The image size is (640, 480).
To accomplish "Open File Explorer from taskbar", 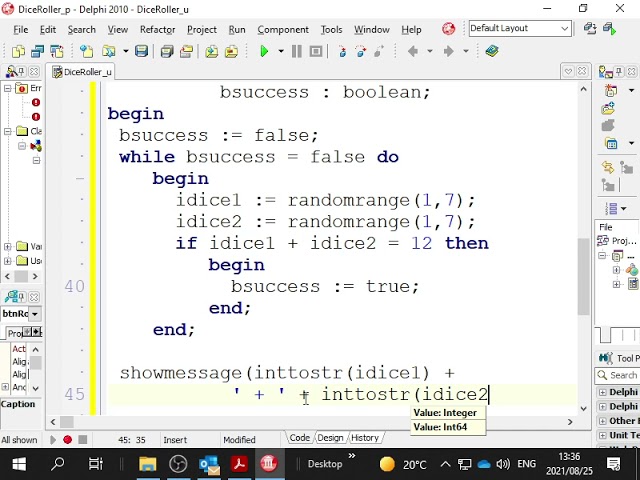I will [147, 464].
